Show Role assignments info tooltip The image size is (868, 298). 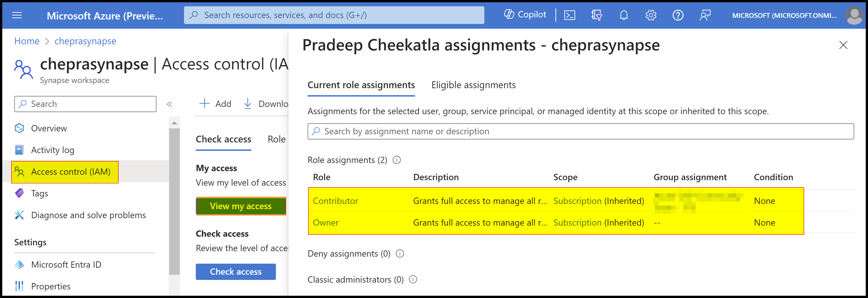(397, 160)
